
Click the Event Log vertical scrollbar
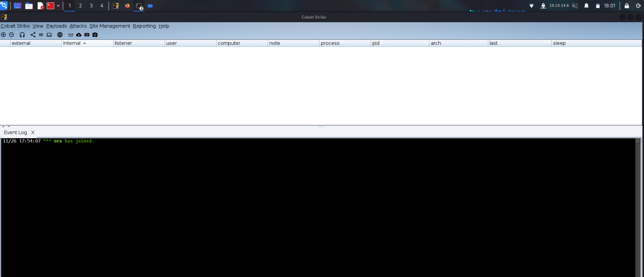pyautogui.click(x=638, y=207)
